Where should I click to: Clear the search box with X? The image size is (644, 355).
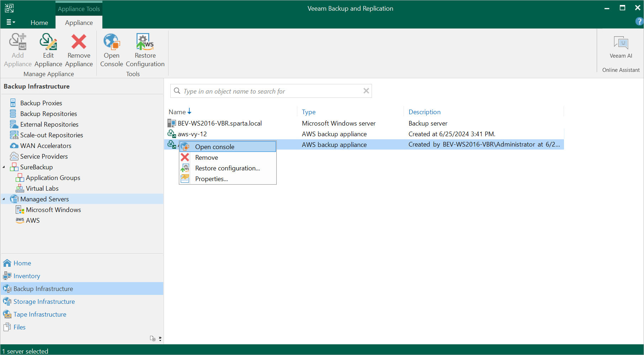(x=366, y=91)
